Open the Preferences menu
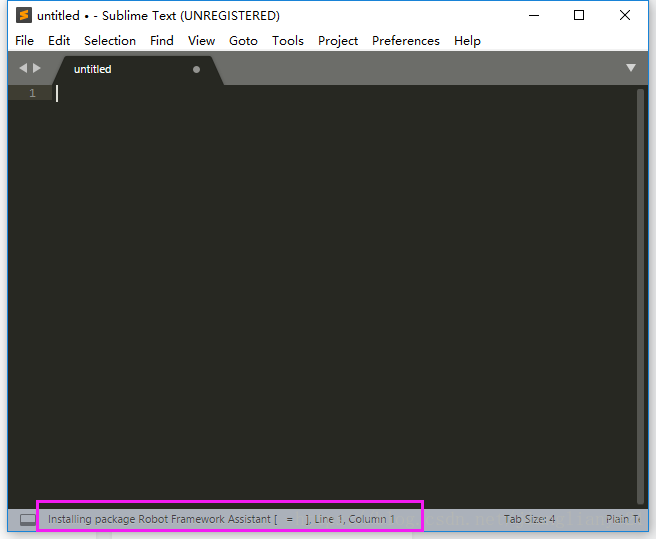The image size is (656, 539). 406,41
